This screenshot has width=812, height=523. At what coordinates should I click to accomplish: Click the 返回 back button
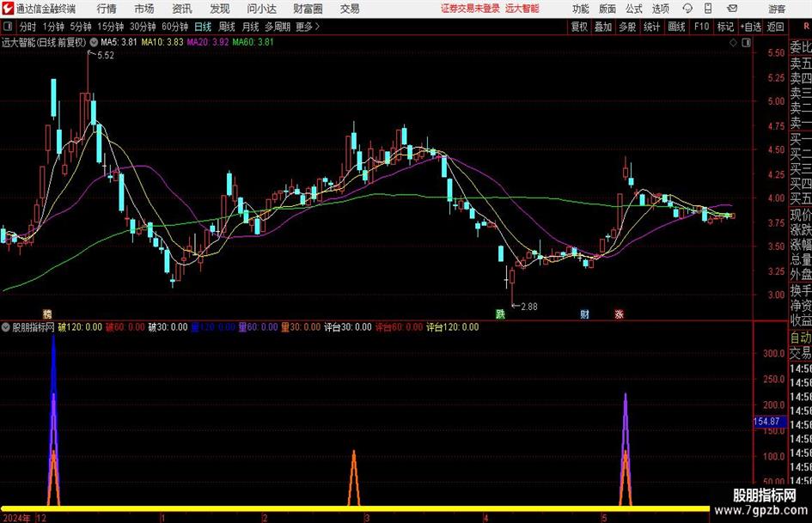tap(775, 27)
